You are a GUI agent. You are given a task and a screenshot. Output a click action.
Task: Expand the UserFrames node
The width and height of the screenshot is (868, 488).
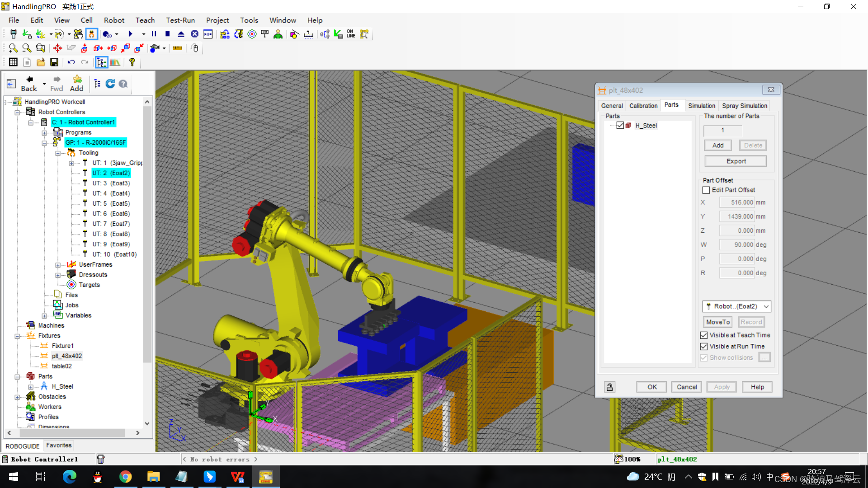pyautogui.click(x=58, y=265)
